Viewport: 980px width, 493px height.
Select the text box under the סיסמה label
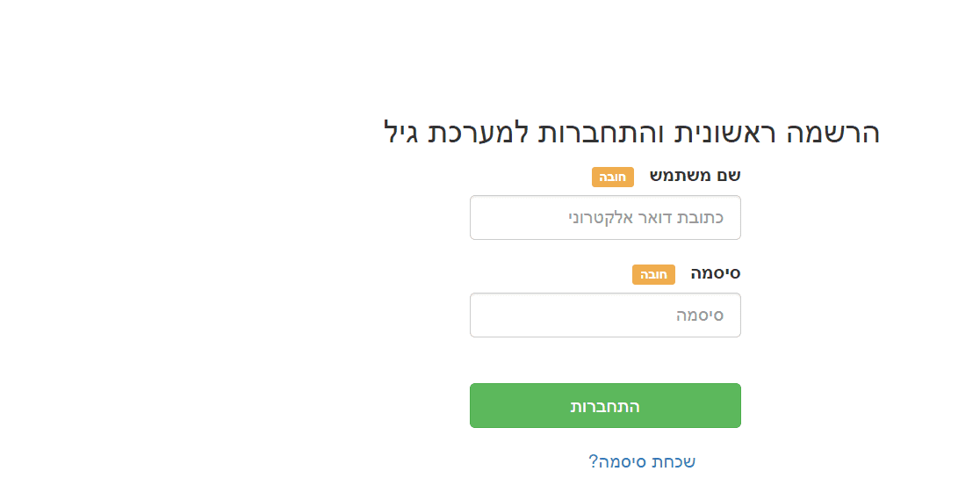605,315
